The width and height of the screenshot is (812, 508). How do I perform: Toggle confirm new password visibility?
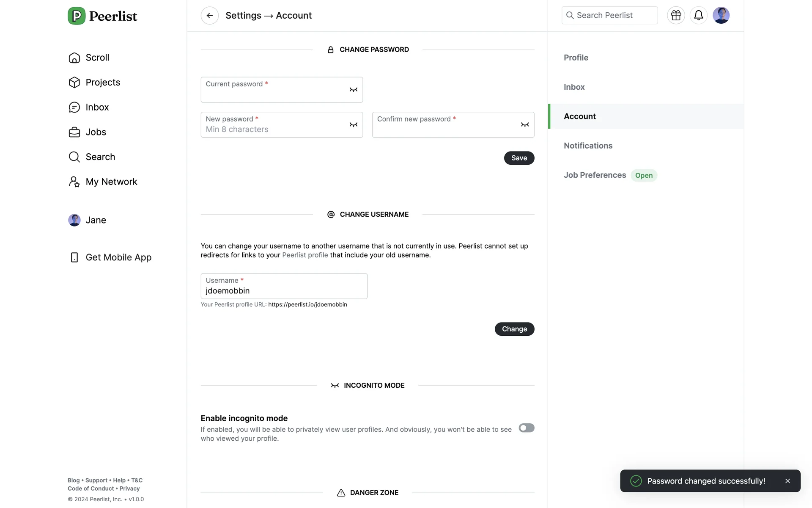click(x=524, y=125)
